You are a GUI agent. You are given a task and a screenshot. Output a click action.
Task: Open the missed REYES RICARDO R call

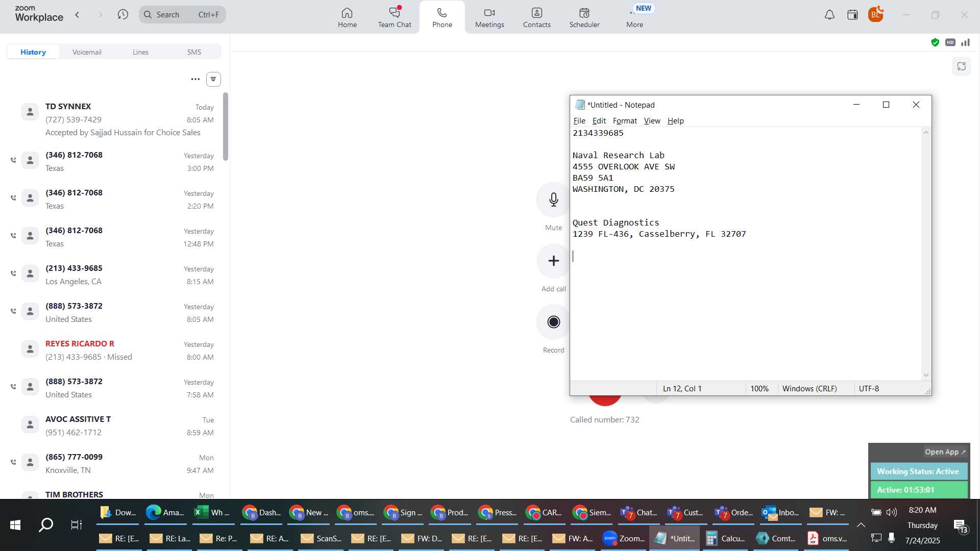point(115,350)
